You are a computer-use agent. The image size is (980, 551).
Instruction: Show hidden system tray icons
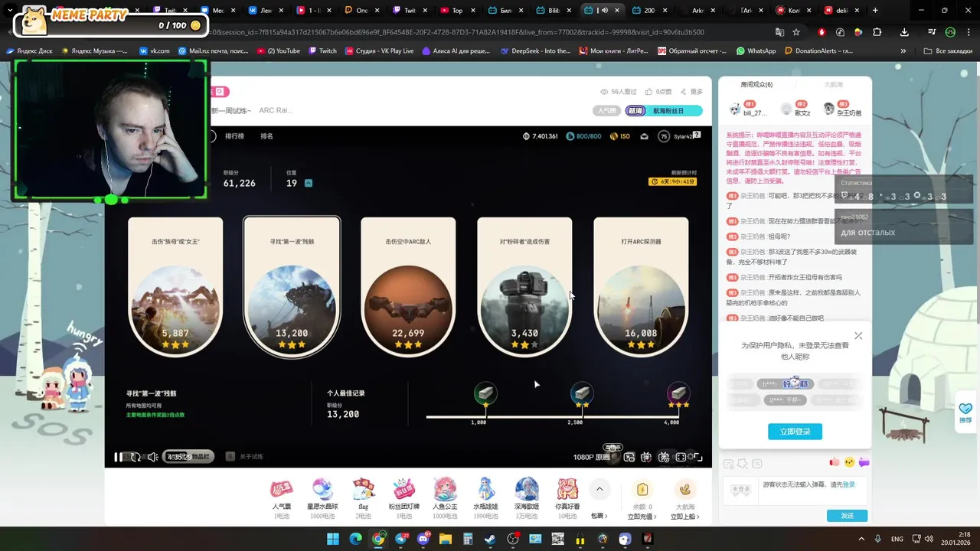(x=861, y=539)
